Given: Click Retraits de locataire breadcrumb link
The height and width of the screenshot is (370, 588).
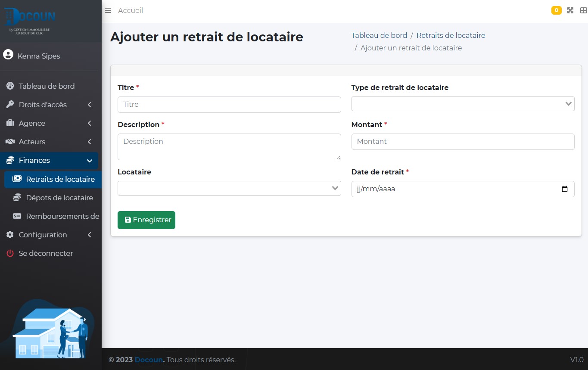Looking at the screenshot, I should coord(451,35).
